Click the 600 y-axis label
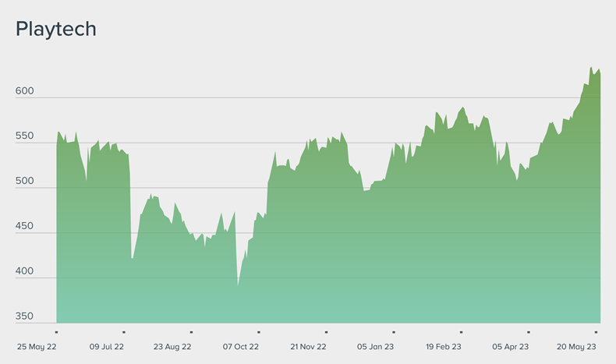The width and height of the screenshot is (616, 364). pos(25,91)
